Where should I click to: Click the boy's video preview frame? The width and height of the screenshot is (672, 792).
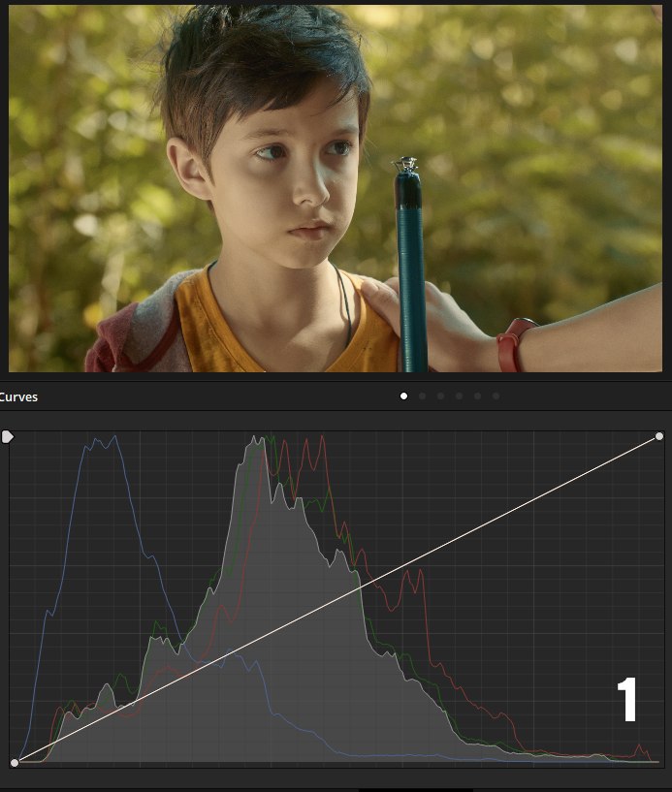336,188
